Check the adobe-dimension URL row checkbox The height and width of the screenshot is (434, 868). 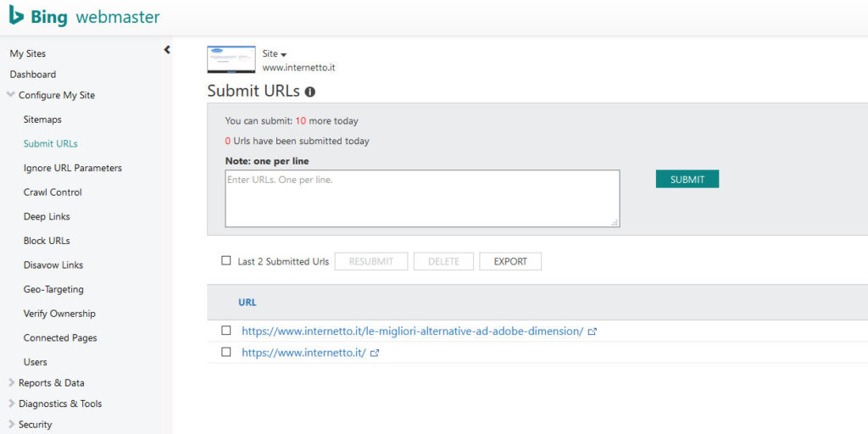225,331
